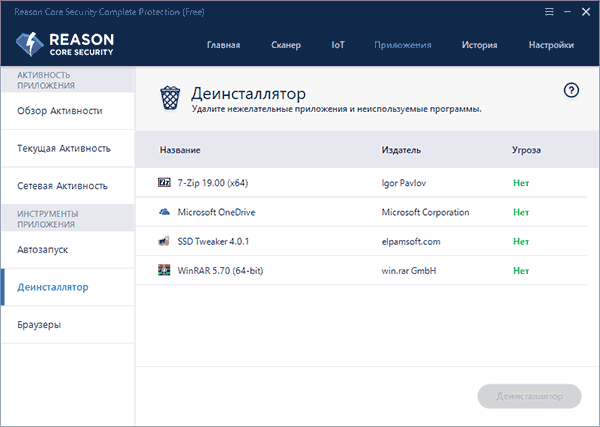Click the 7-Zip application icon
Screen dimensions: 600x427
pyautogui.click(x=165, y=183)
